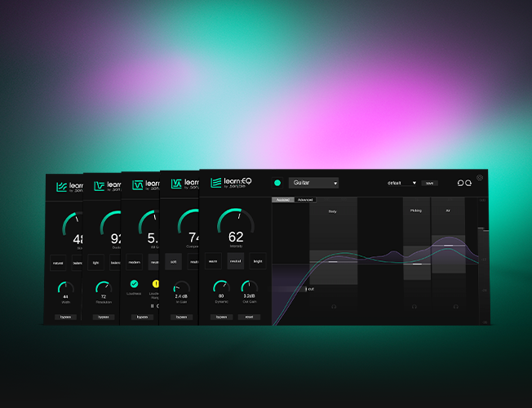Click the save preset button
This screenshot has width=532, height=408.
(429, 183)
